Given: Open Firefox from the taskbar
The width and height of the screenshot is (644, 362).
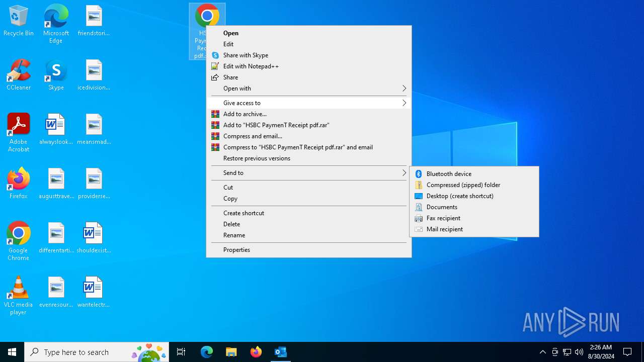Looking at the screenshot, I should [256, 352].
